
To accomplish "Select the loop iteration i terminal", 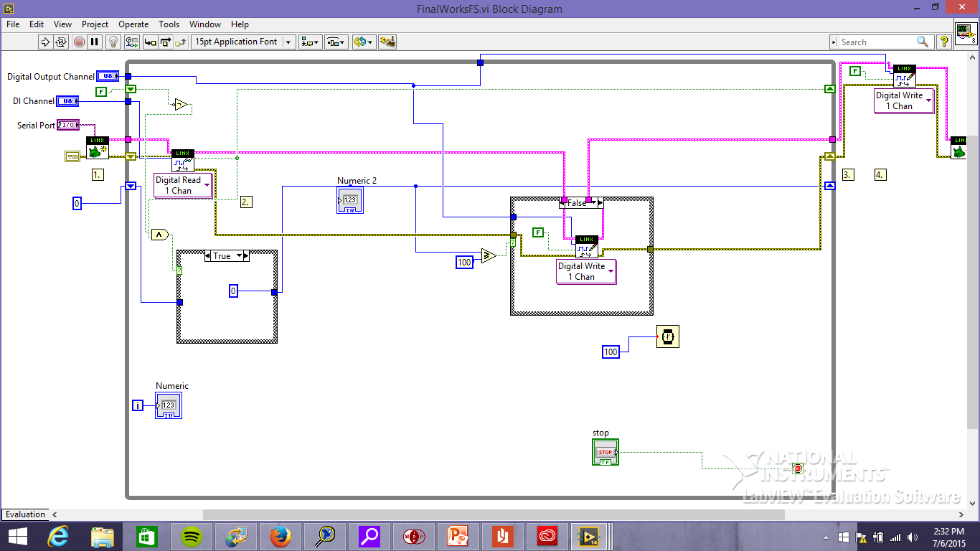I will [x=138, y=405].
